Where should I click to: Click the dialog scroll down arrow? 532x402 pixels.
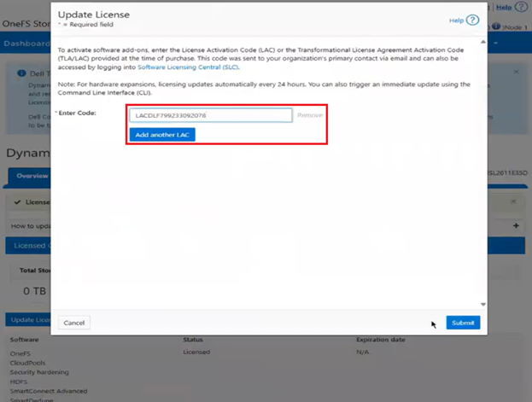(x=483, y=304)
